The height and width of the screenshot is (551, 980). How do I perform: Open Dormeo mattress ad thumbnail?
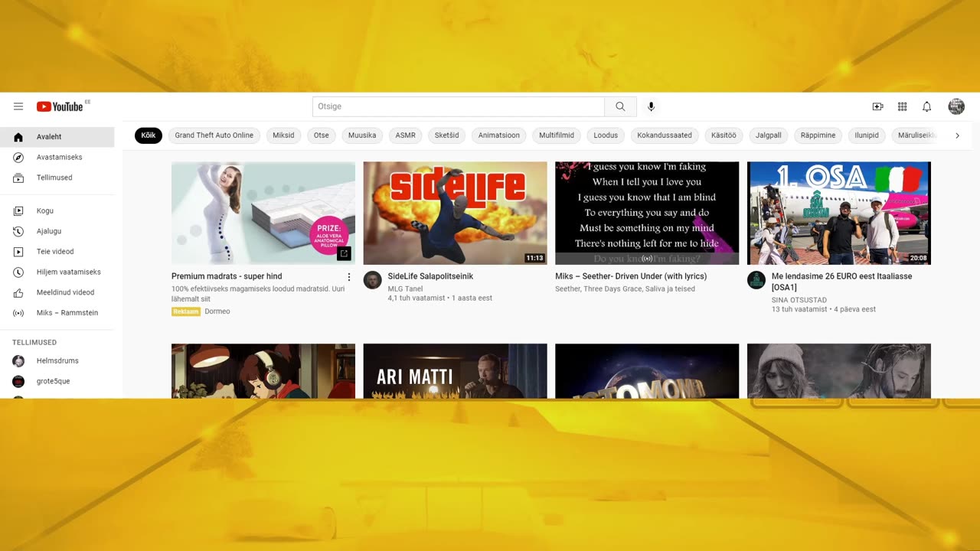pos(263,213)
